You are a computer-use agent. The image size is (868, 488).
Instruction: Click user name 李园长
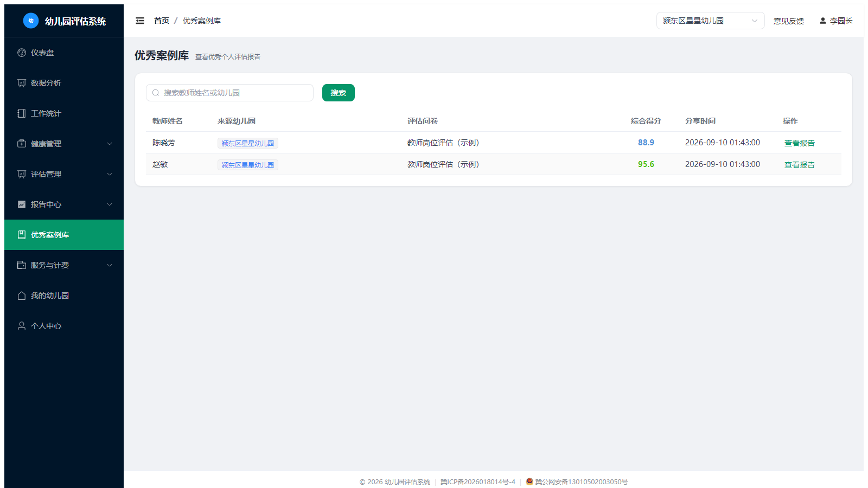841,21
